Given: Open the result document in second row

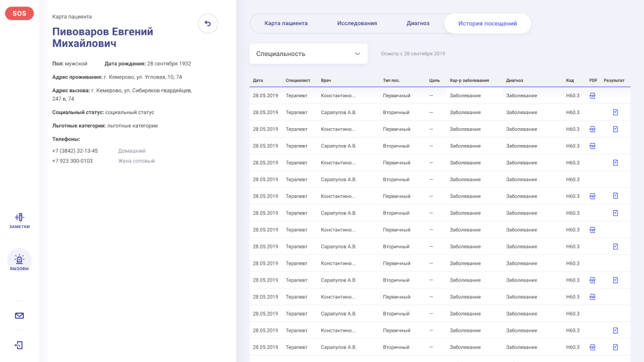Looking at the screenshot, I should pyautogui.click(x=615, y=112).
